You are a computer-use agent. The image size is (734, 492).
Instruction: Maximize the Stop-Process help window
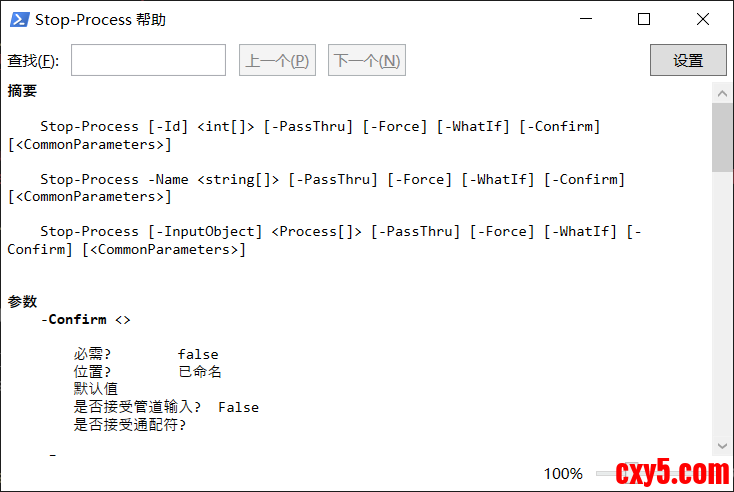(644, 19)
